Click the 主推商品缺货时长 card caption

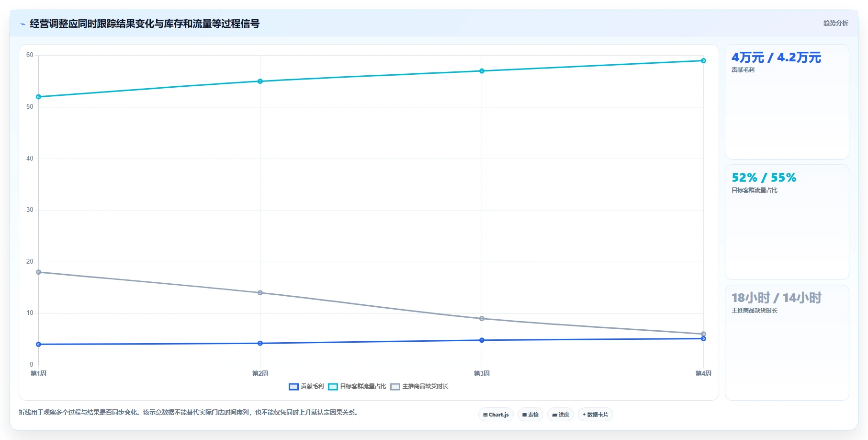[x=754, y=311]
